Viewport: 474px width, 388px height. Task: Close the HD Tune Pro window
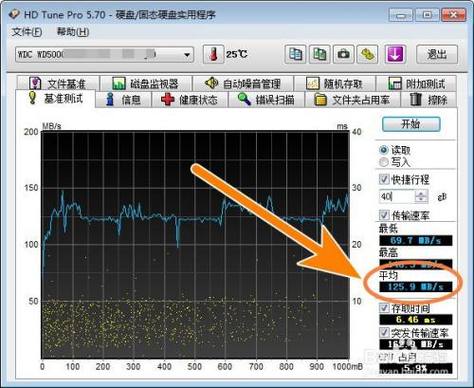click(453, 15)
